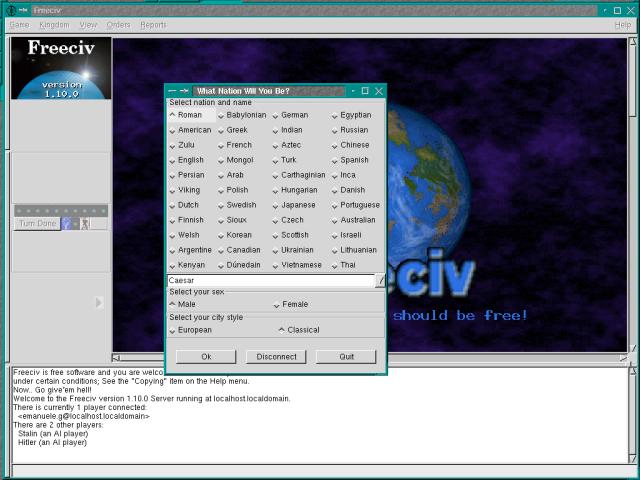Pick the Thai nation
The height and width of the screenshot is (480, 640).
pyautogui.click(x=344, y=265)
